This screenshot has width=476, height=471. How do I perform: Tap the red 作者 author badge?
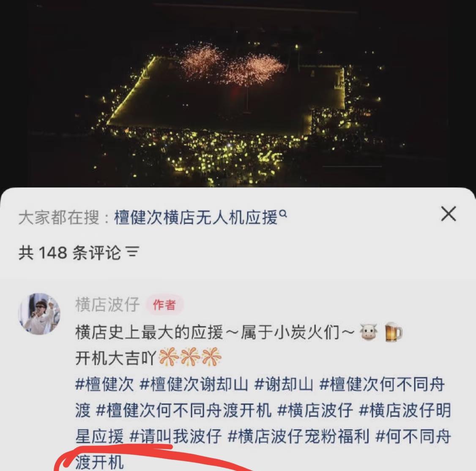[x=164, y=304]
